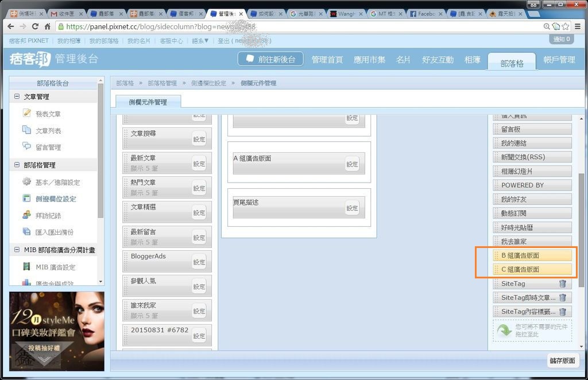This screenshot has width=588, height=380.
Task: Click the browser forward arrow
Action: click(23, 26)
